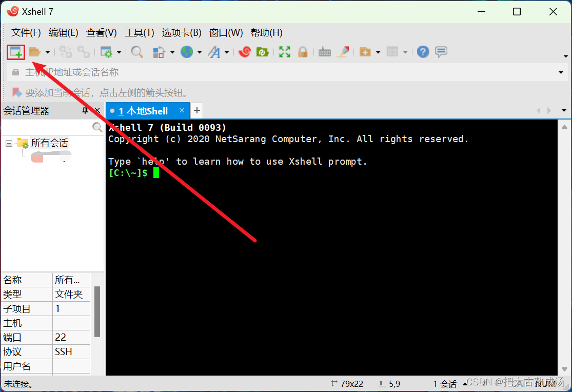The image size is (572, 392).
Task: Open the dropdown next to Open Session folder
Action: (x=47, y=52)
